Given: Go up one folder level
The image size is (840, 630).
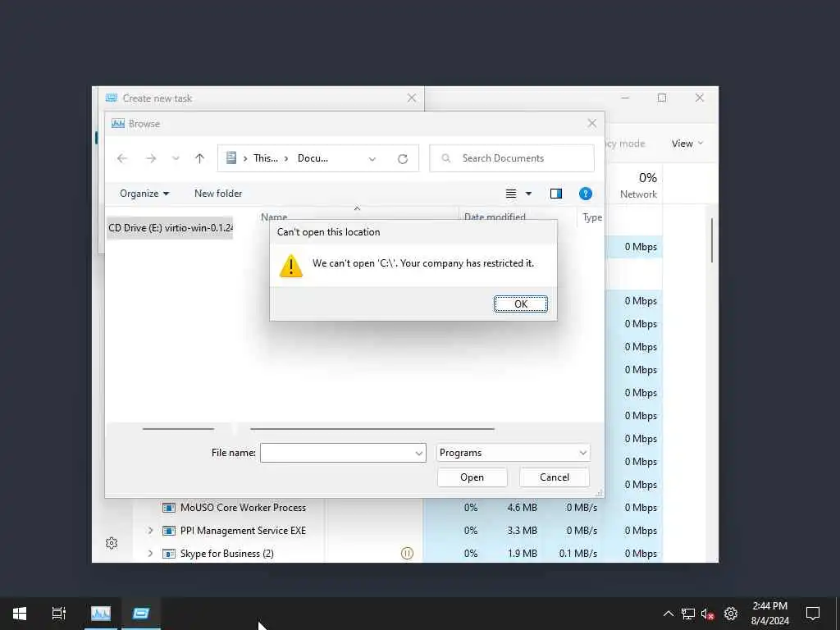Looking at the screenshot, I should tap(200, 158).
